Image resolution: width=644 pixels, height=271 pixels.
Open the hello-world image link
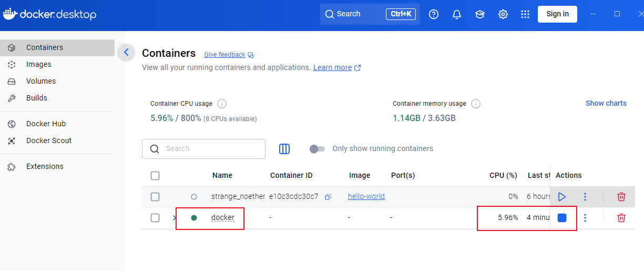coord(366,196)
